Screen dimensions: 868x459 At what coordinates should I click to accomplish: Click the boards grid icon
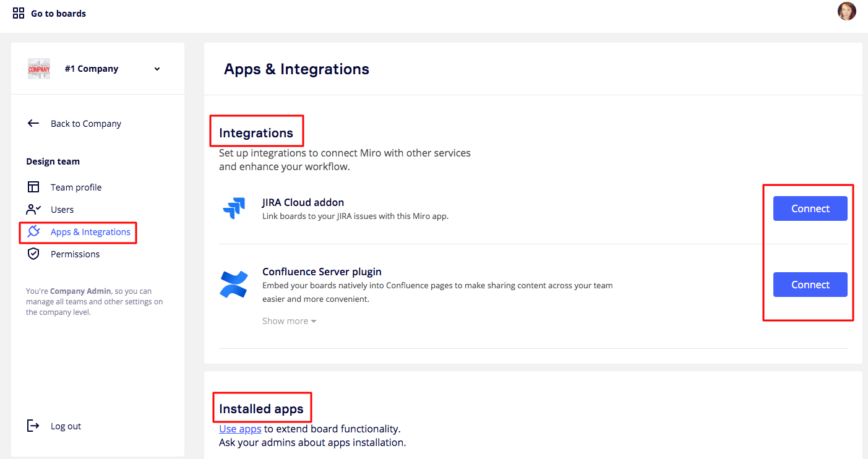(x=19, y=13)
